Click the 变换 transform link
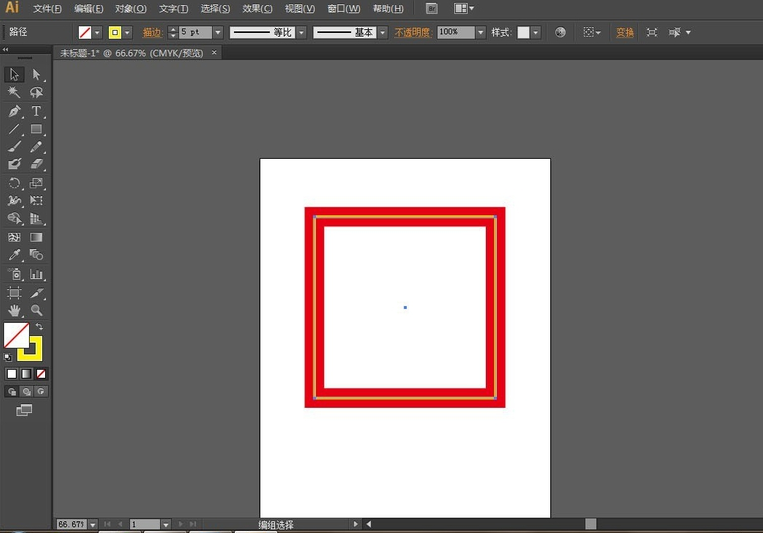Viewport: 763px width, 533px height. (625, 32)
